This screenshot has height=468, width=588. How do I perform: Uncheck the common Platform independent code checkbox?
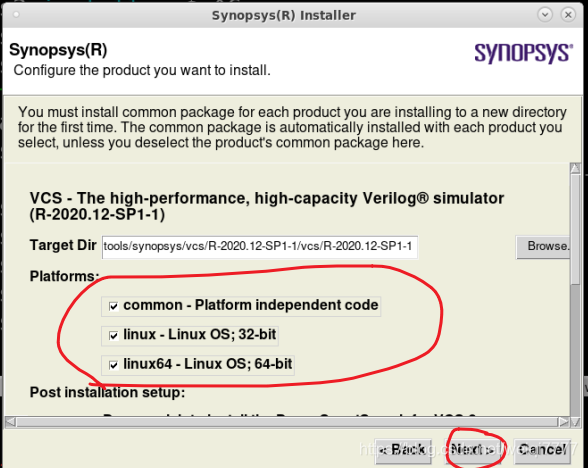coord(114,306)
